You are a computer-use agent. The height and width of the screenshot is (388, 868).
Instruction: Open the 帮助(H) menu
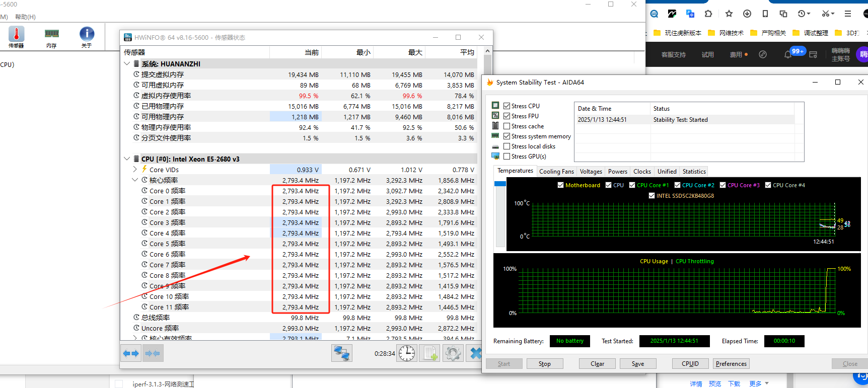tap(25, 17)
